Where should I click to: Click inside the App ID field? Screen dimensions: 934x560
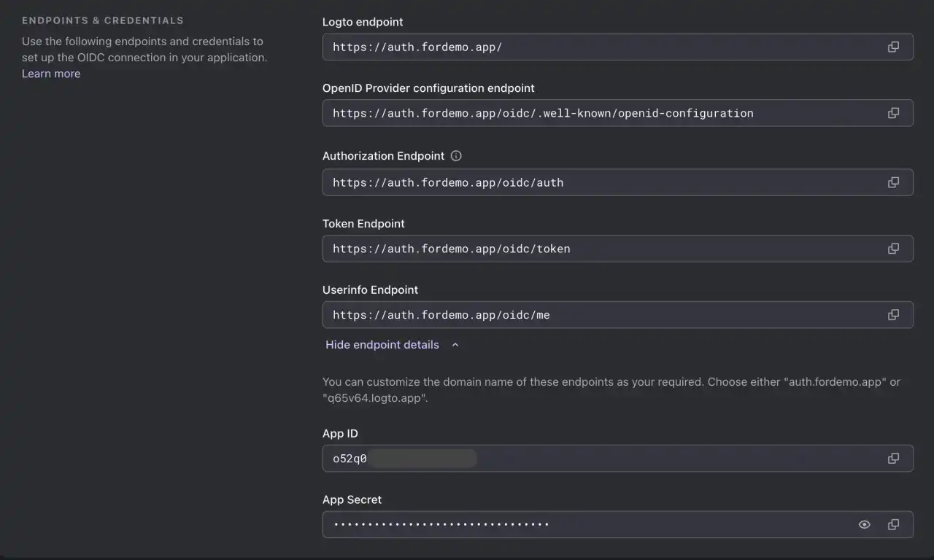pyautogui.click(x=584, y=458)
